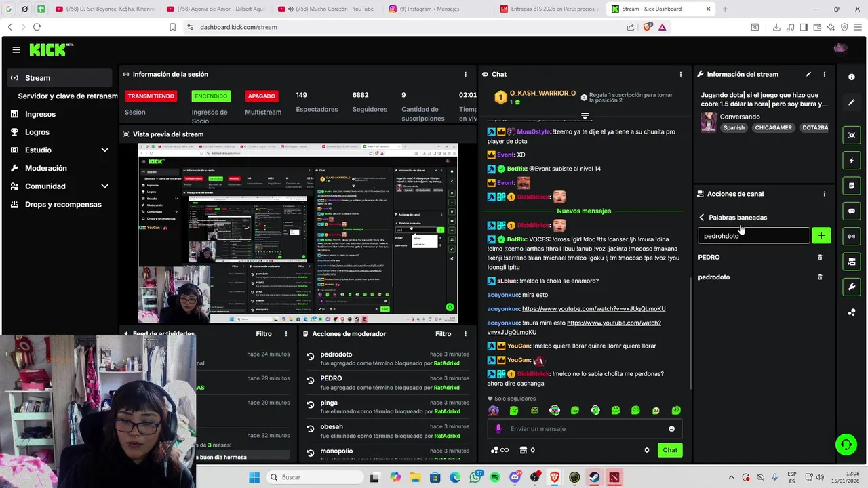Open Acciones de canal options menu
Image resolution: width=868 pixels, height=488 pixels.
[825, 194]
